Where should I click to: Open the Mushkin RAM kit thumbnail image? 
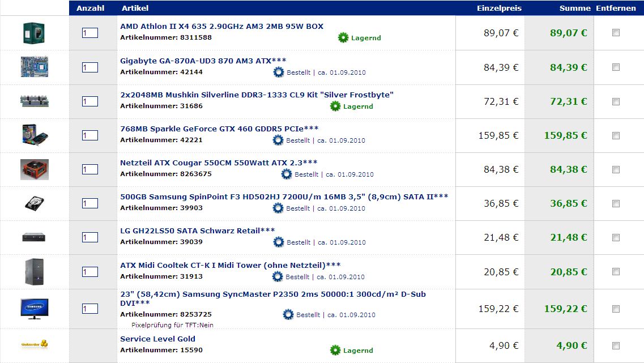point(35,101)
